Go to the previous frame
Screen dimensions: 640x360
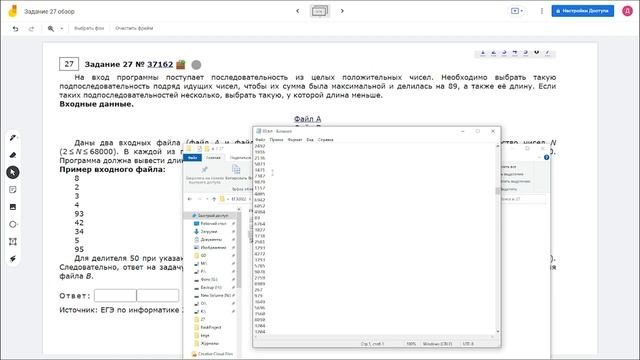(x=298, y=11)
